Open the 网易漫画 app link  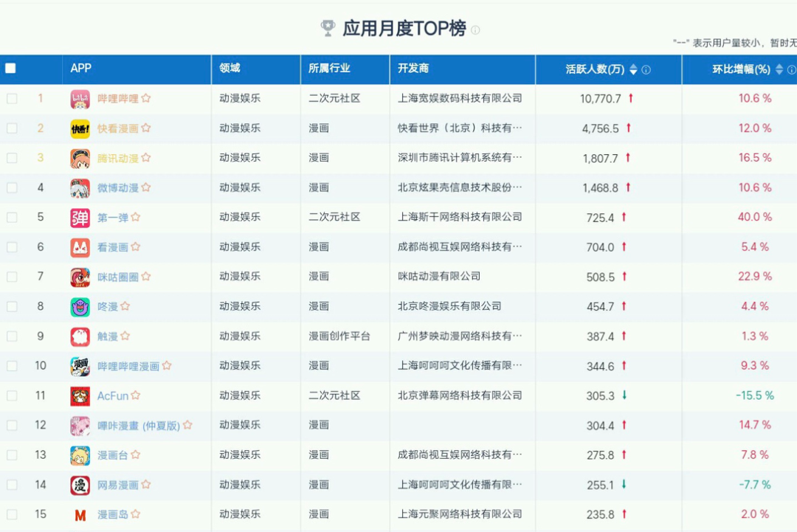(118, 485)
